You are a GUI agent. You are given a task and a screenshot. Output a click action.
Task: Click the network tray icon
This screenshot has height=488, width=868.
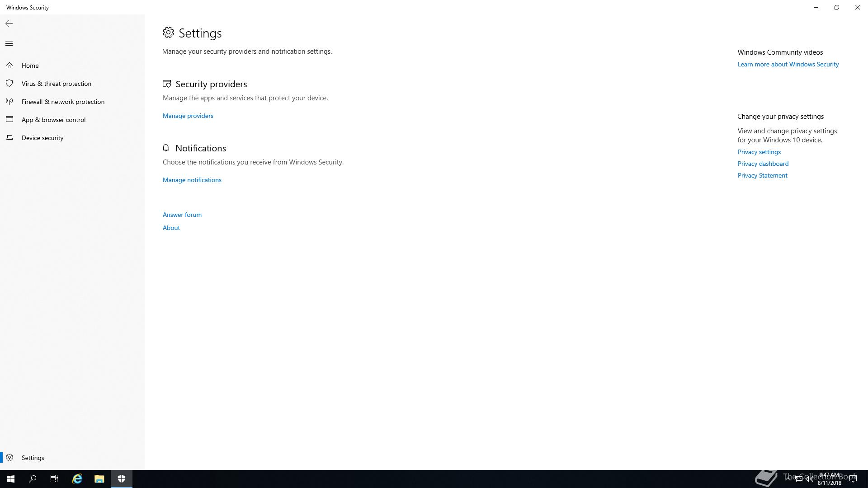click(x=799, y=479)
